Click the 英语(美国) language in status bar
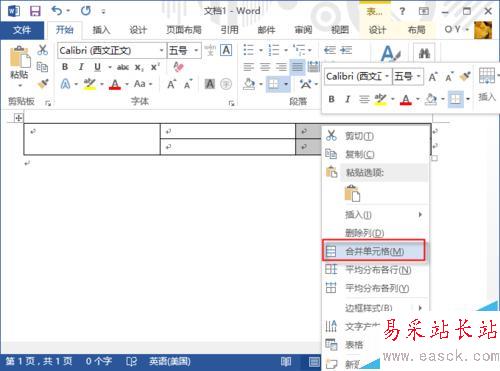The height and width of the screenshot is (371, 500). click(x=170, y=362)
